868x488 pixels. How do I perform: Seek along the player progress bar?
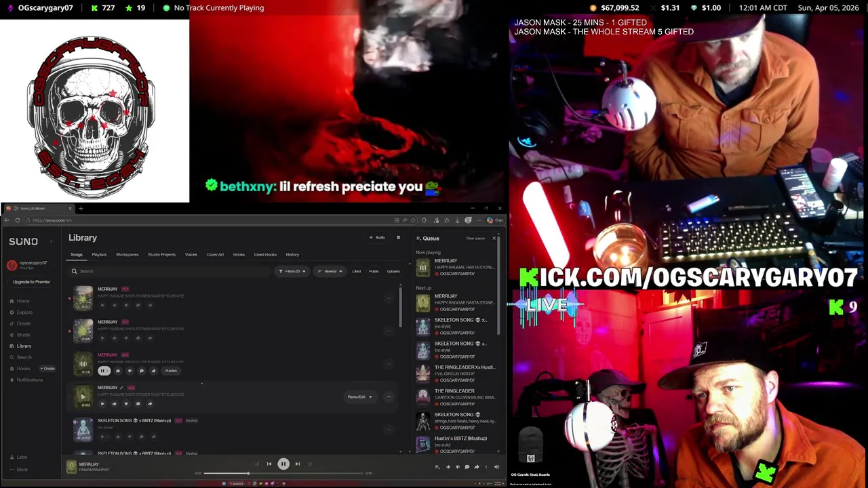coord(283,473)
